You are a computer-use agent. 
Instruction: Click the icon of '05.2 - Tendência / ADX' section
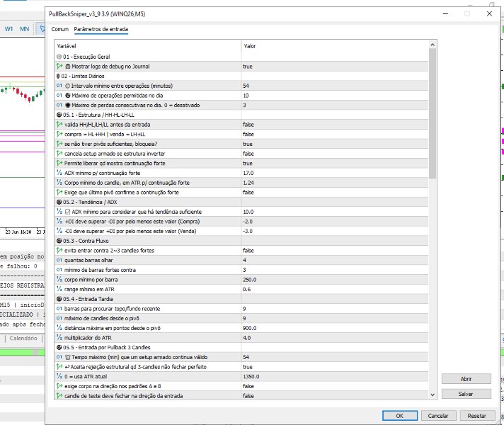point(59,202)
